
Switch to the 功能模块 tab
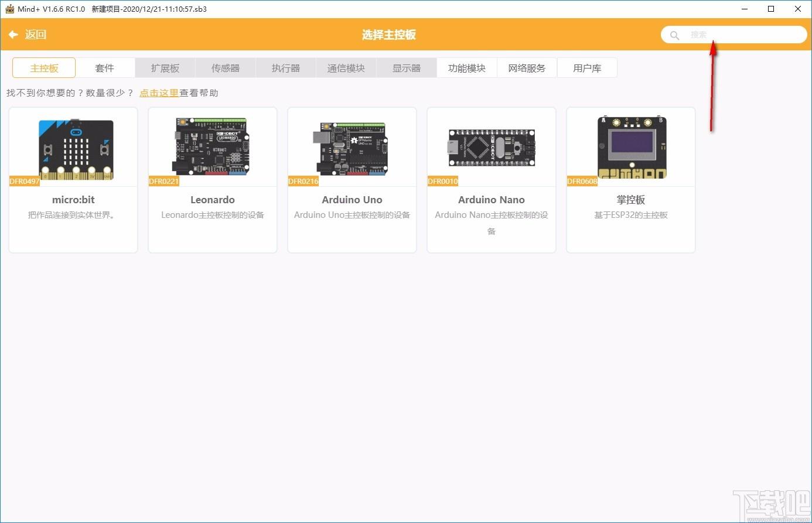[x=467, y=68]
